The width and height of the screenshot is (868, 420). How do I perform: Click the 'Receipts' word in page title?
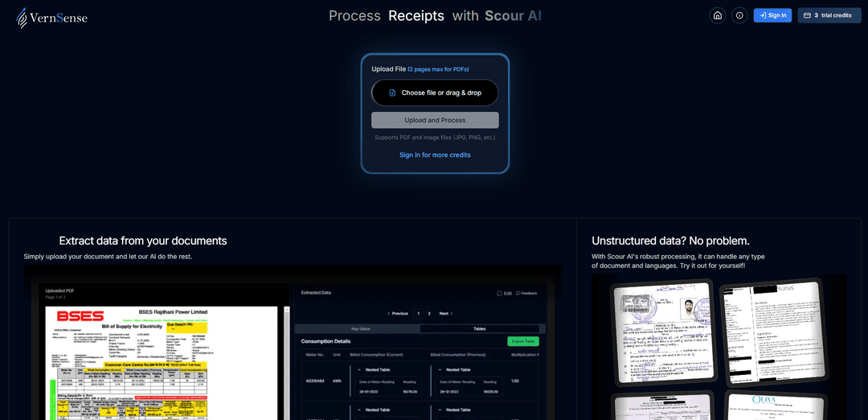(416, 15)
